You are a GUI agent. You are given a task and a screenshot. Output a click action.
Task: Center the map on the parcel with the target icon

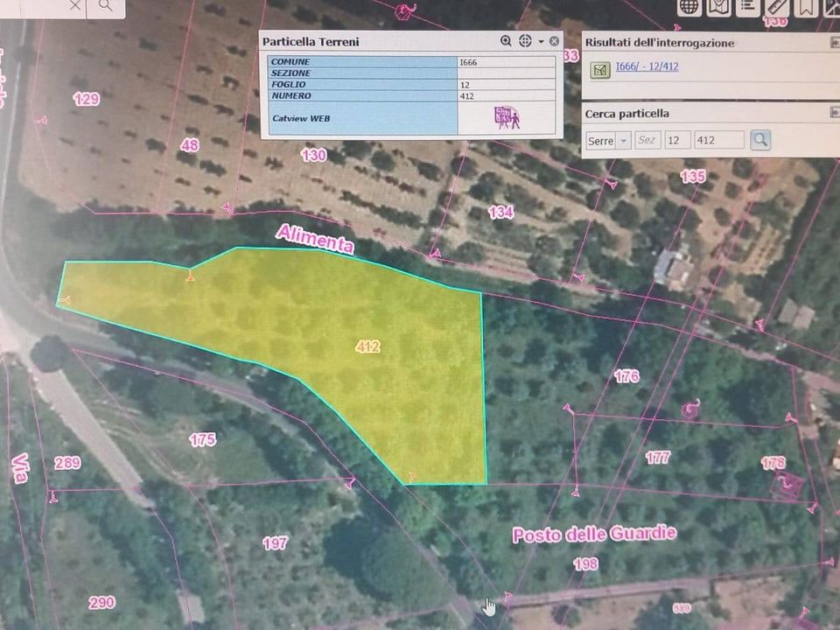tap(525, 41)
